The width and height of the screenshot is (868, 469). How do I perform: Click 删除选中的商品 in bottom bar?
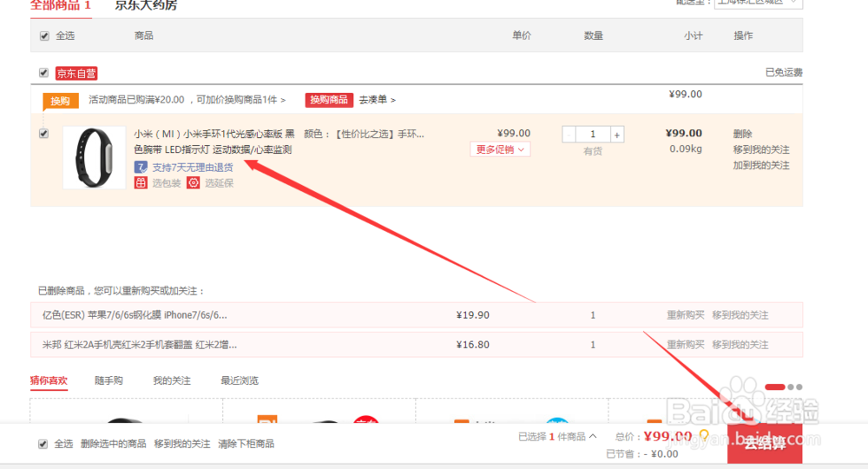pyautogui.click(x=114, y=444)
